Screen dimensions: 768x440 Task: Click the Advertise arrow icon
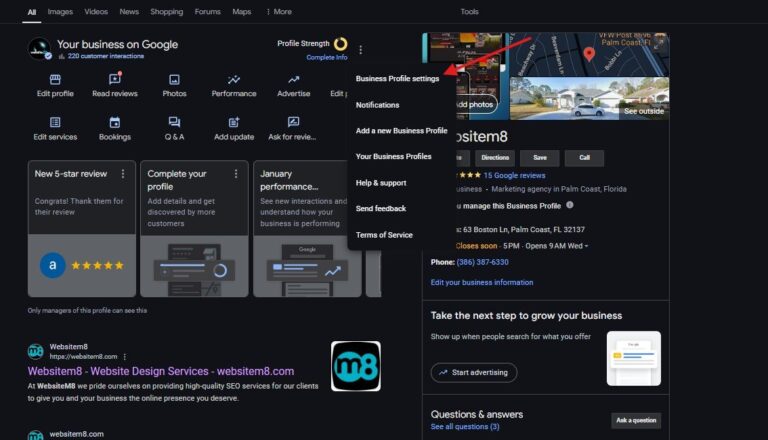tap(293, 79)
